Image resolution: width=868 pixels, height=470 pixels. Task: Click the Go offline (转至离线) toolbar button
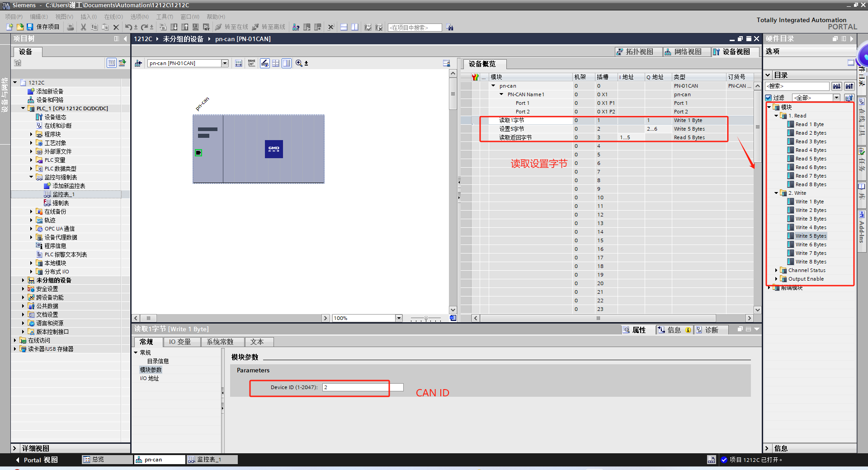[269, 27]
